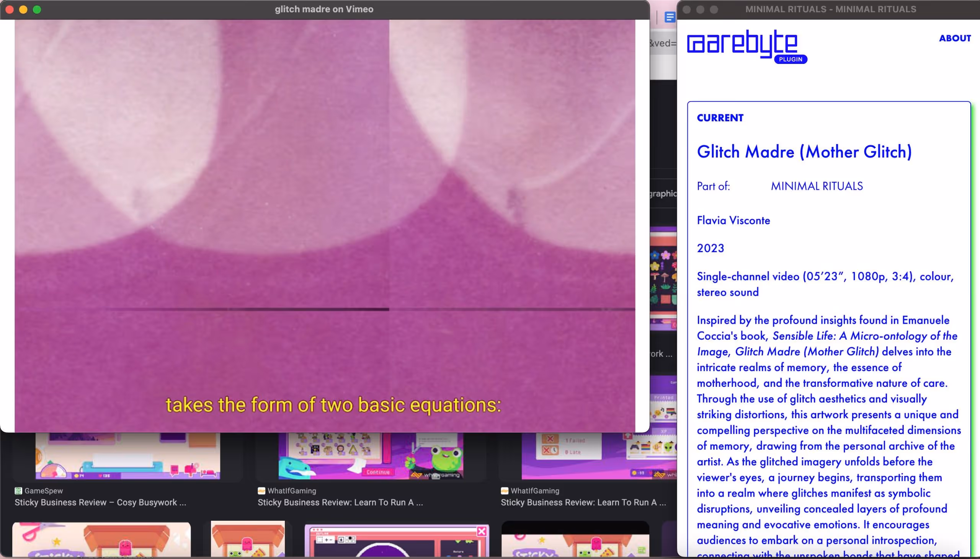This screenshot has width=980, height=559.
Task: Click the first WhatIfGaming favicon
Action: tap(261, 491)
